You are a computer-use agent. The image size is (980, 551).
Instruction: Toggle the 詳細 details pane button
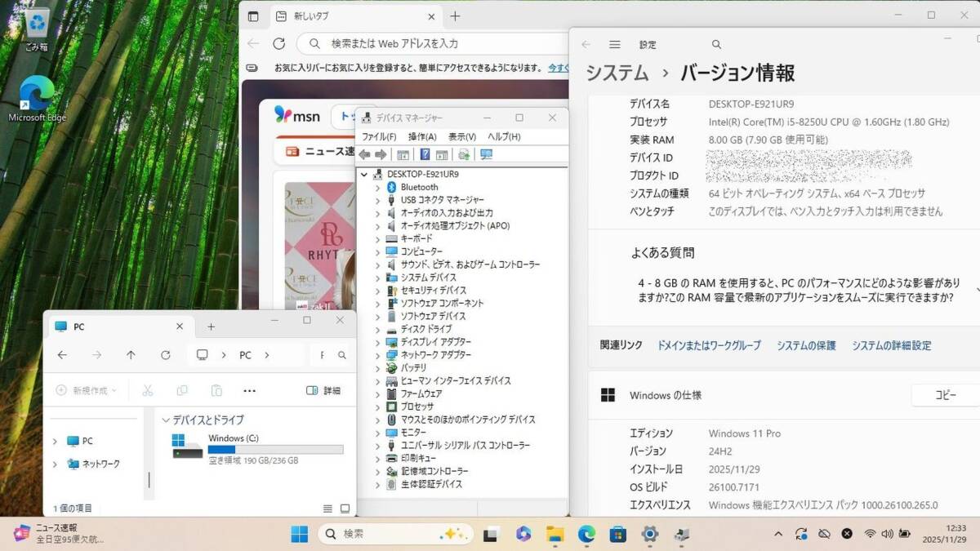point(323,391)
